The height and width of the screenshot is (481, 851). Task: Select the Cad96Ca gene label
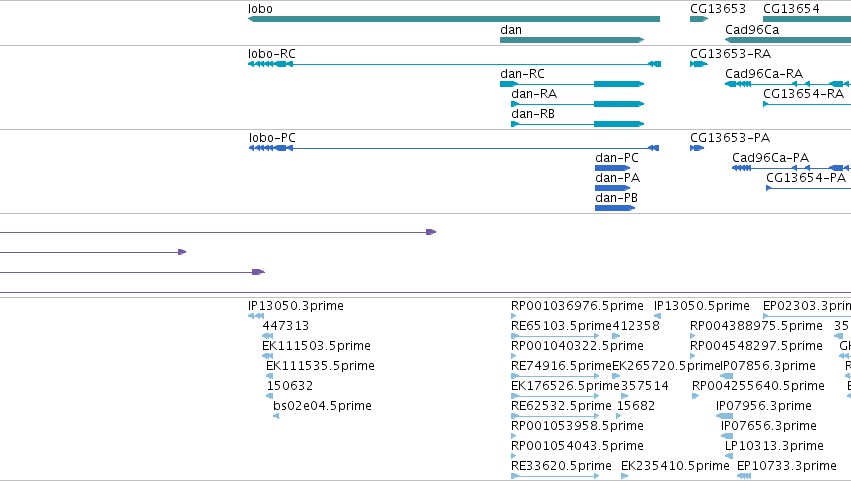coord(752,30)
